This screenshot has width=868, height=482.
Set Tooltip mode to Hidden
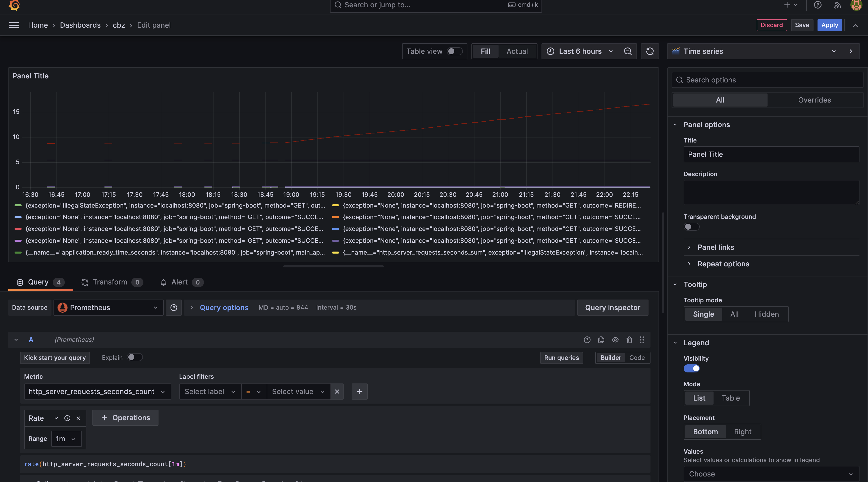point(767,314)
